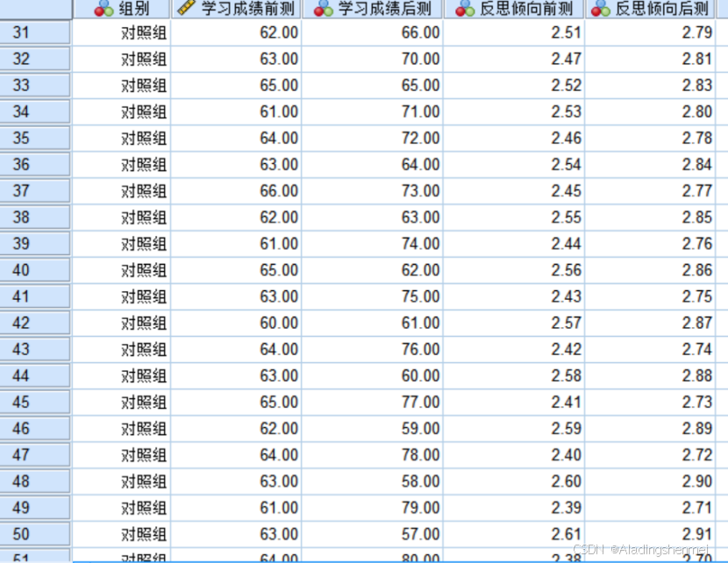The image size is (728, 563).
Task: Select row header 47
Action: 35,455
